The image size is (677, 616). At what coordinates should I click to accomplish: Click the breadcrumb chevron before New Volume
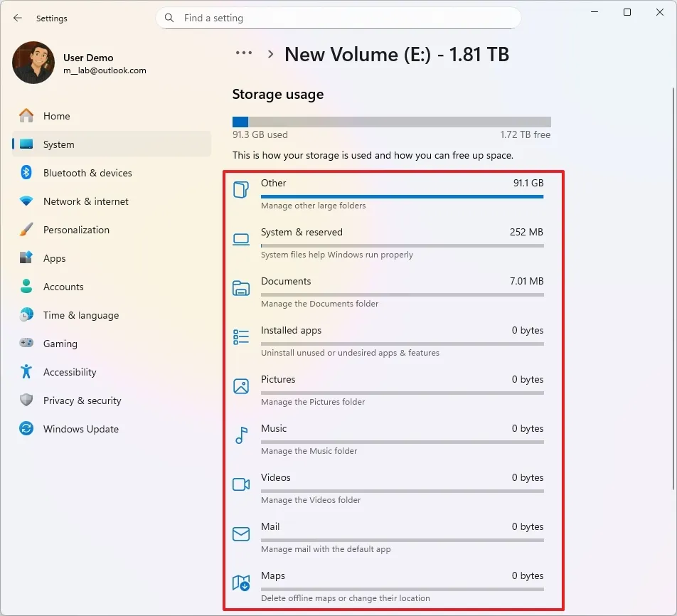270,53
